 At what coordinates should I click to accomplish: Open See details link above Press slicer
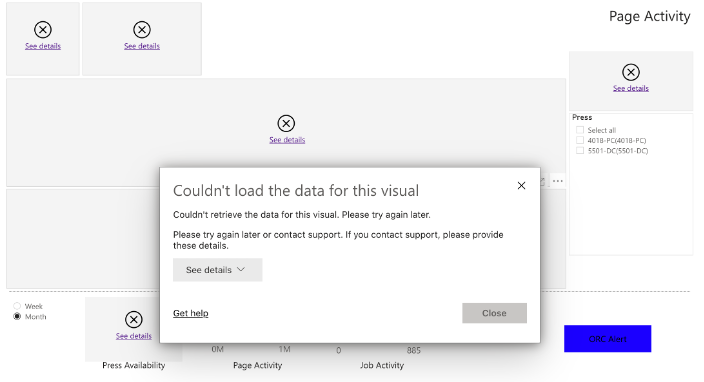pos(631,88)
